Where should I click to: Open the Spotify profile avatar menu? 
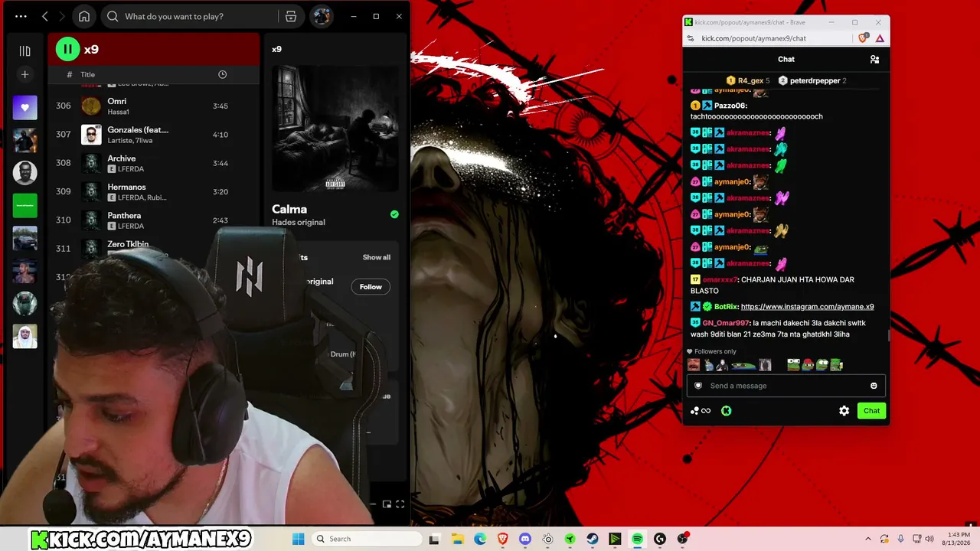[x=321, y=16]
